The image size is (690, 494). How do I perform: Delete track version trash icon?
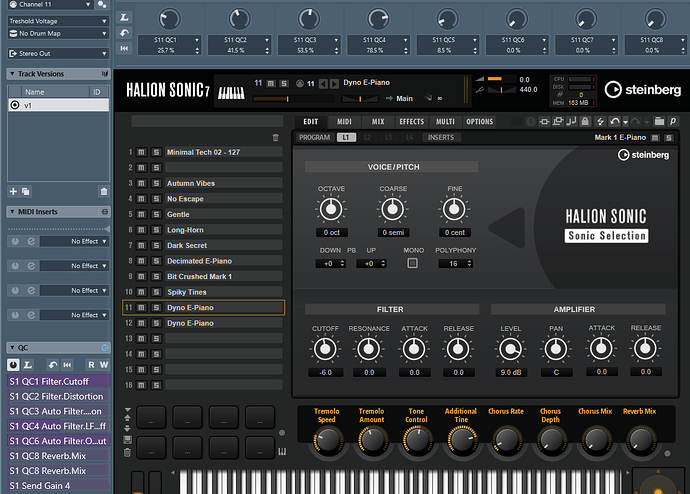click(x=104, y=191)
